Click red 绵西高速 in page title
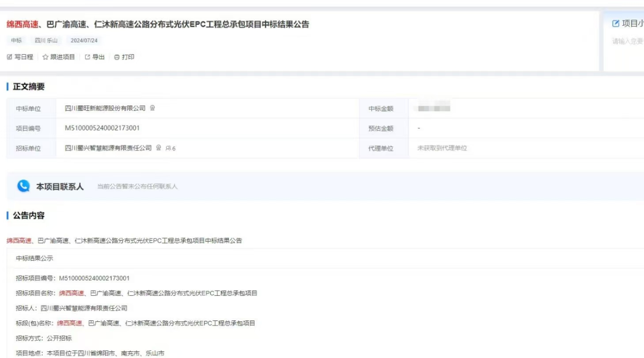The image size is (644, 358). click(22, 24)
